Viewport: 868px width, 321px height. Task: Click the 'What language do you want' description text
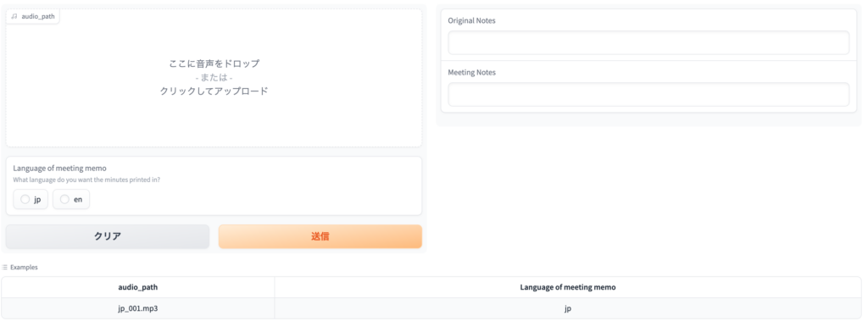[90, 180]
